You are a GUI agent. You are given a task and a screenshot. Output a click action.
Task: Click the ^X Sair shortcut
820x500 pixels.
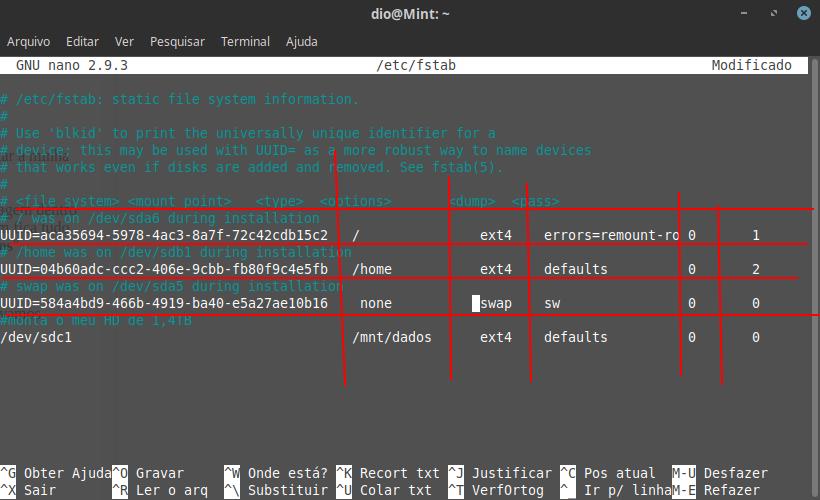(x=28, y=490)
